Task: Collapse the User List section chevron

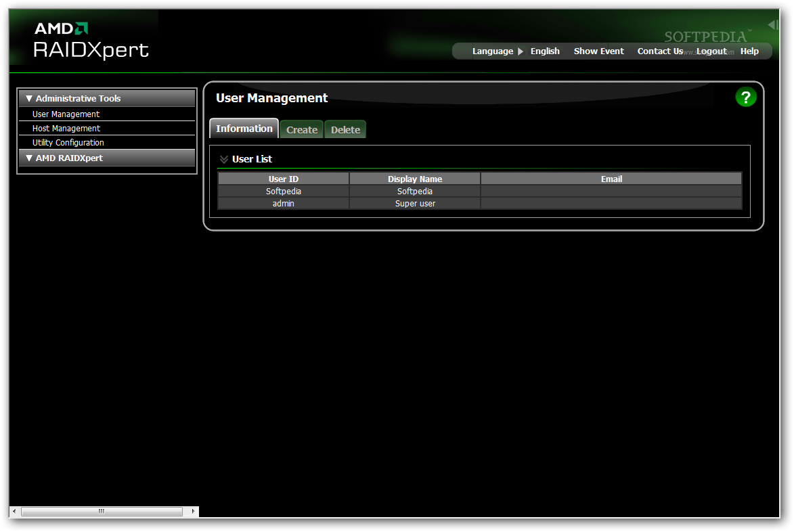Action: point(224,160)
